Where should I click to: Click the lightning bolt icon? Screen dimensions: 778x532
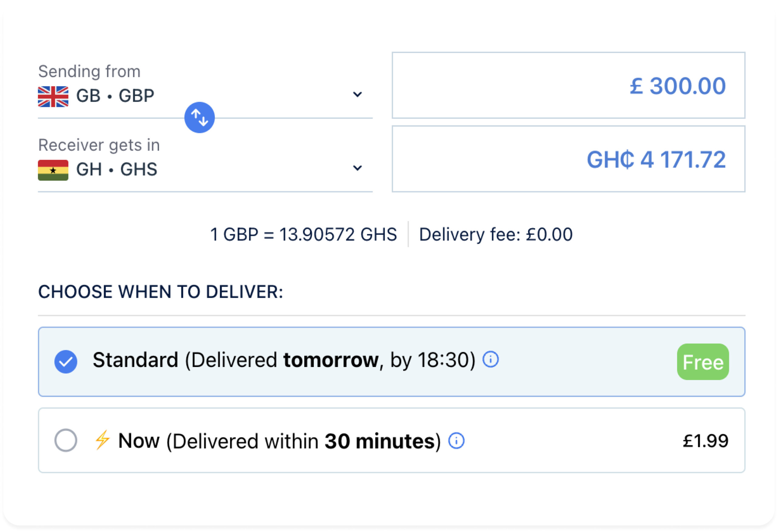point(102,440)
